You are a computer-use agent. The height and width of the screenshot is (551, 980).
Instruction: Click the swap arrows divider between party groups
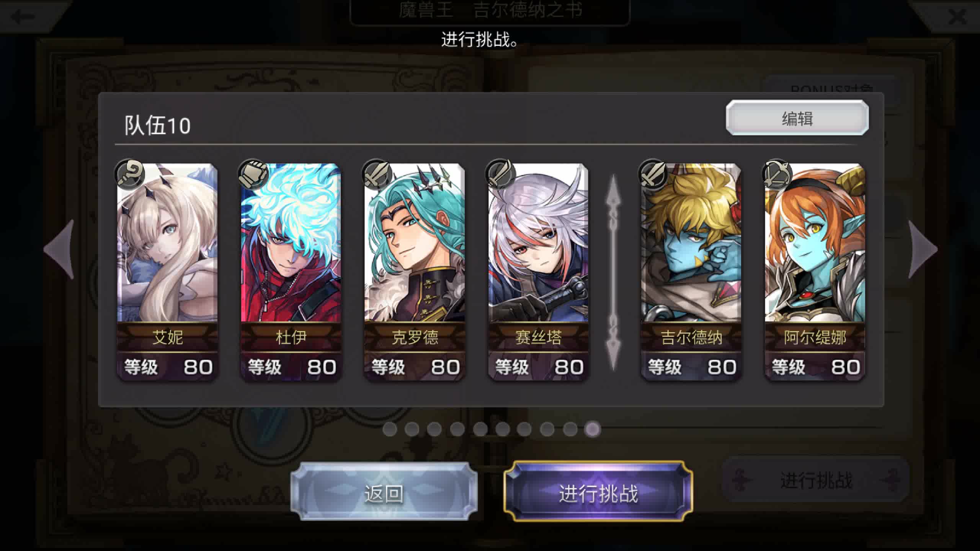pyautogui.click(x=613, y=272)
